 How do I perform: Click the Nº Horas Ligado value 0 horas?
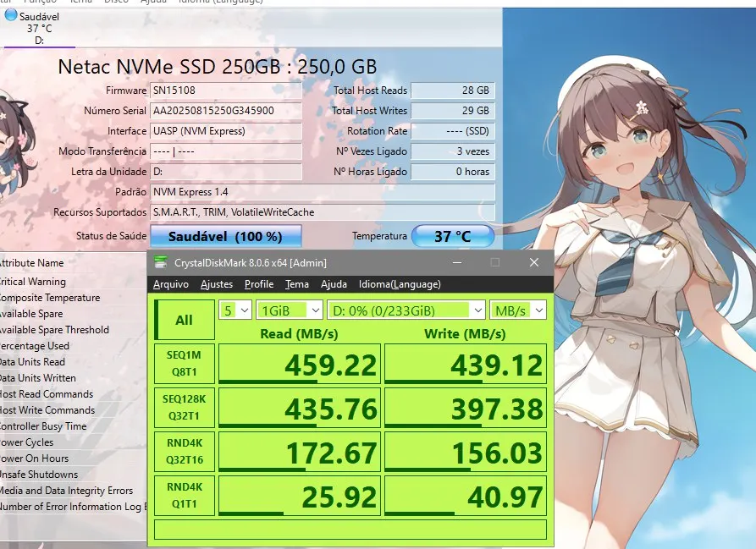tap(453, 172)
